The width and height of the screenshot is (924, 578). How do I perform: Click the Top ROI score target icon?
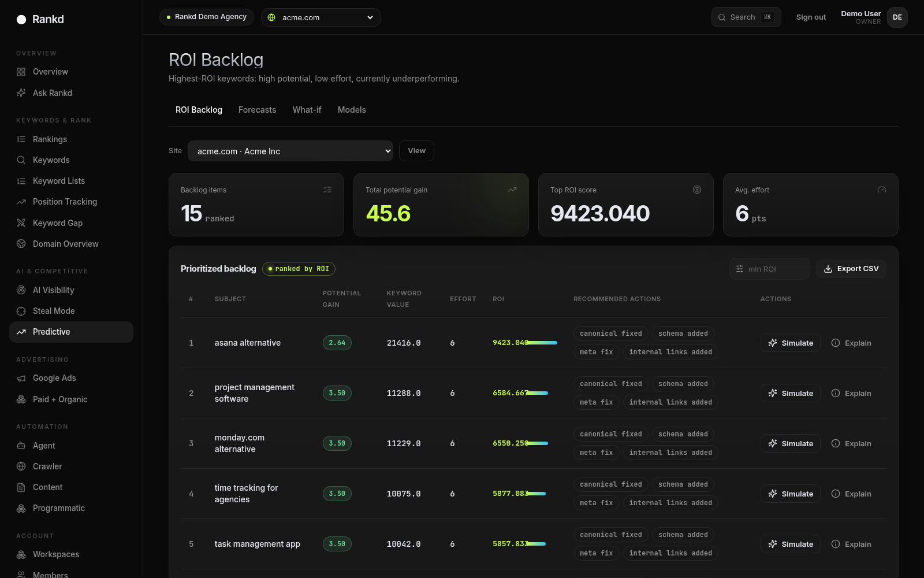pos(697,190)
